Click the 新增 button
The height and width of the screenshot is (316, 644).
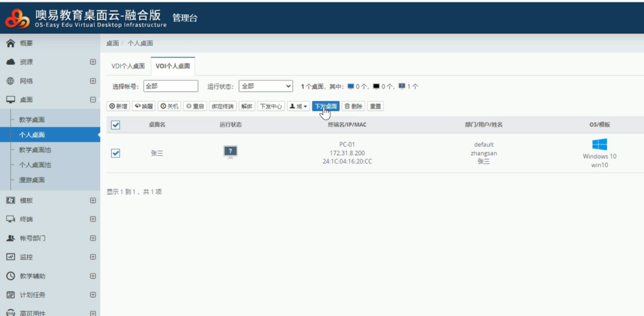pyautogui.click(x=119, y=106)
